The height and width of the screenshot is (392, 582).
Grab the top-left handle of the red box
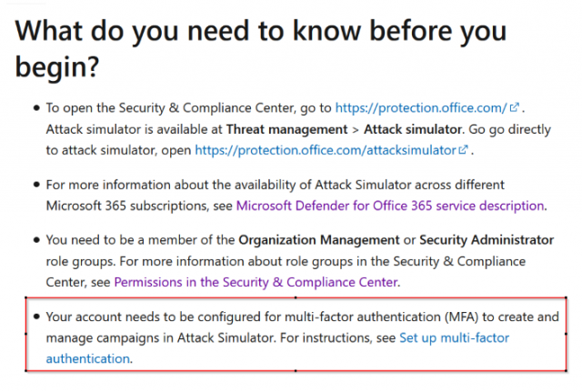[x=25, y=297]
